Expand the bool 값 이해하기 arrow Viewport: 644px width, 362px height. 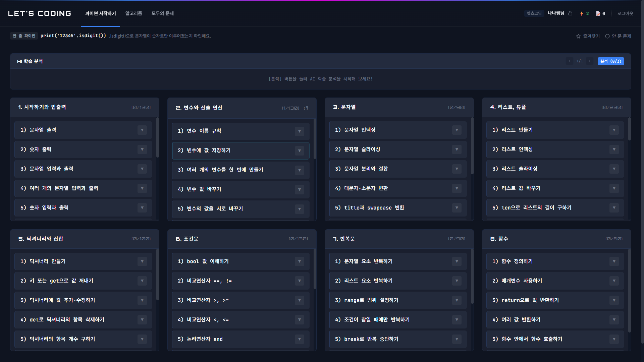coord(300,261)
